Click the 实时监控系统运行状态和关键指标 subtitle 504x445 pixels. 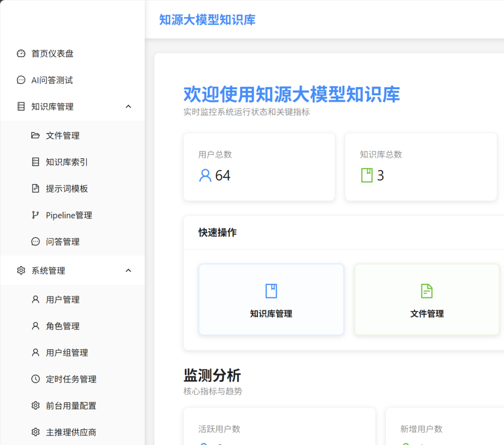pos(246,112)
